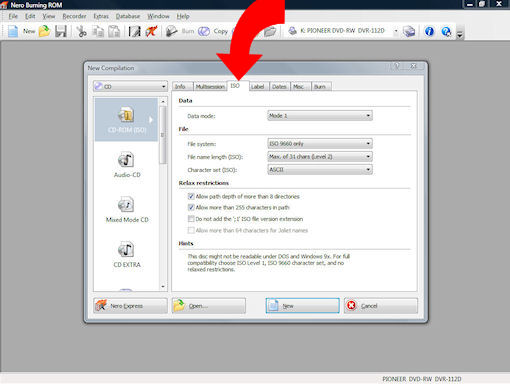510x384 pixels.
Task: Click the folder icon next to recorder selection
Action: tap(270, 31)
